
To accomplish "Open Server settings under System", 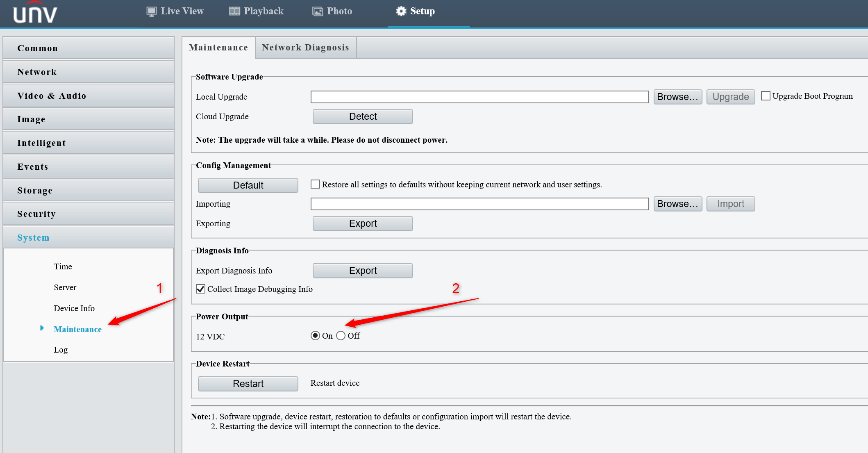I will (65, 287).
